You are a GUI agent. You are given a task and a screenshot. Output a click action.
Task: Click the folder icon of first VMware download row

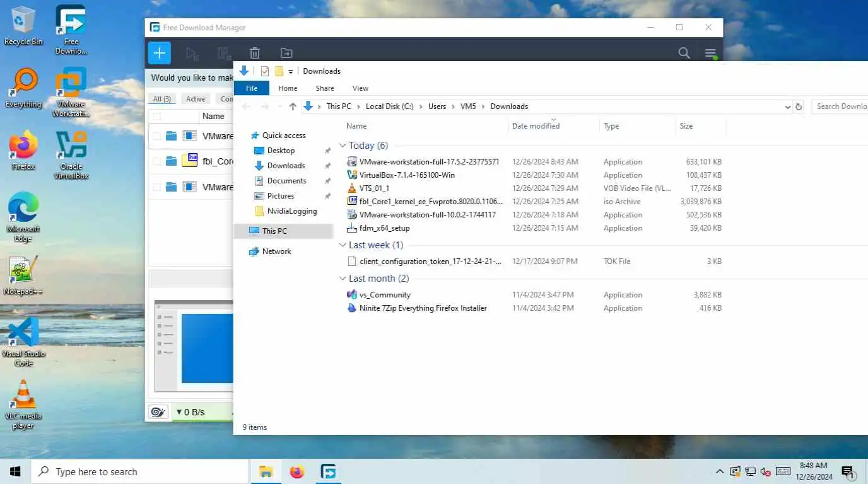171,135
